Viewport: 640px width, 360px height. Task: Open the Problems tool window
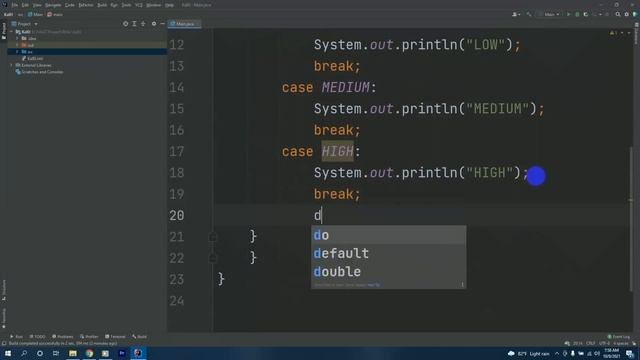point(63,337)
